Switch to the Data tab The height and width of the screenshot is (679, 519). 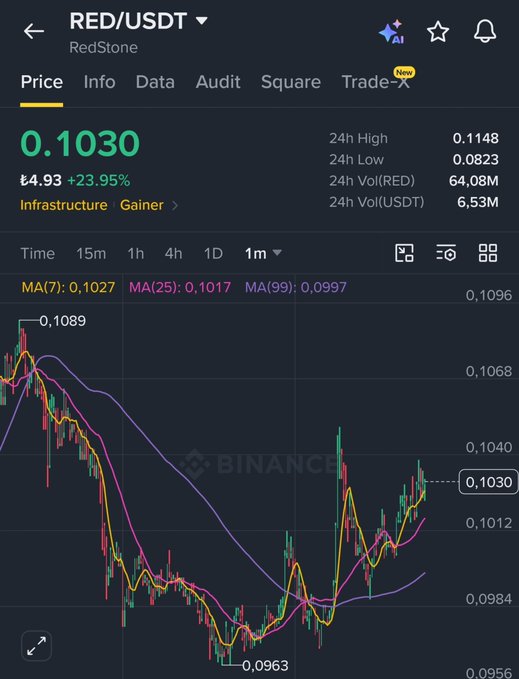pyautogui.click(x=155, y=82)
